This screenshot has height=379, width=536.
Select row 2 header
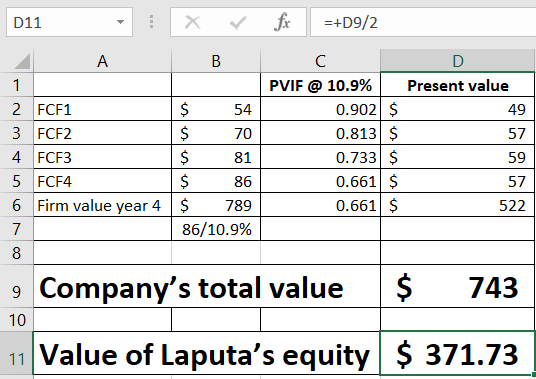pos(16,109)
